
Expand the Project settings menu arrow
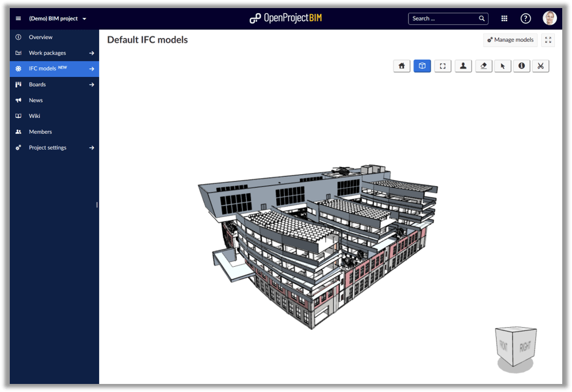91,147
